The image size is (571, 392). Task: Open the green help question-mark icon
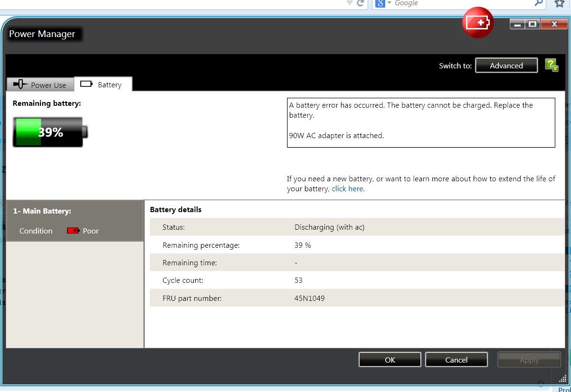coord(552,65)
